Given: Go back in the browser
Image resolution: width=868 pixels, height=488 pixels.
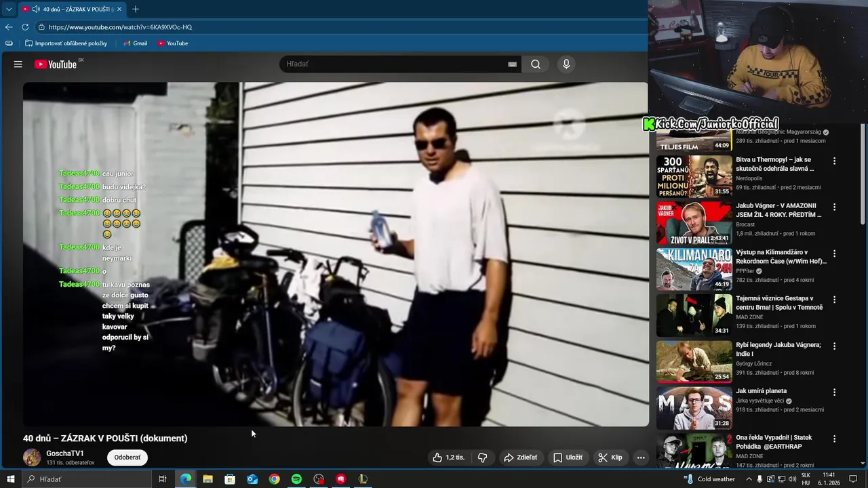Looking at the screenshot, I should 9,27.
